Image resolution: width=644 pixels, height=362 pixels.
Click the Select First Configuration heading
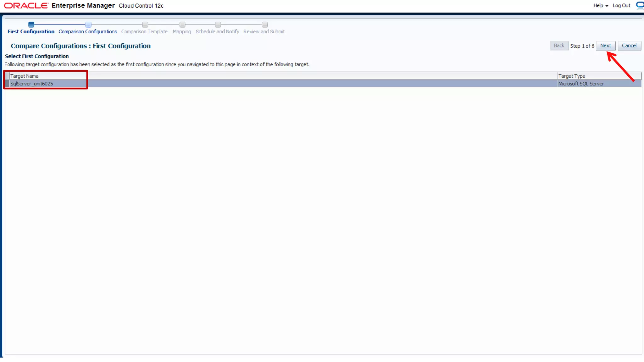pyautogui.click(x=37, y=56)
